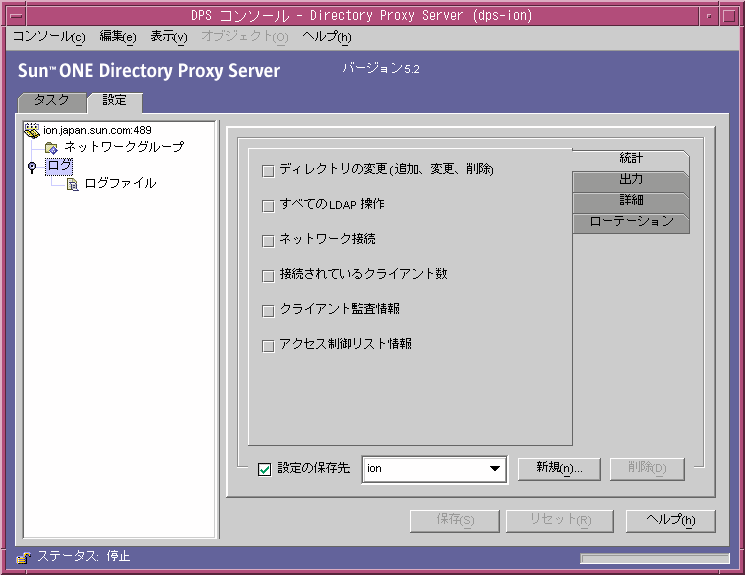Screen dimensions: 745x575
Task: Enable アクセス制御リスト情報 checkbox
Action: click(x=268, y=346)
